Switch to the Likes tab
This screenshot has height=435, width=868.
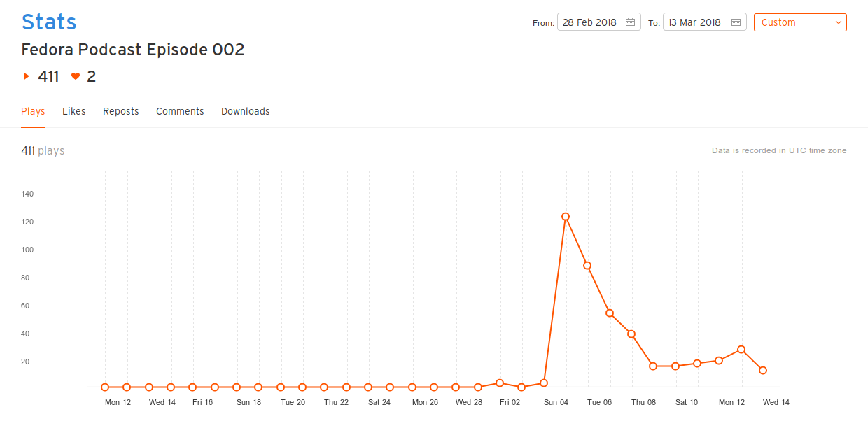74,111
